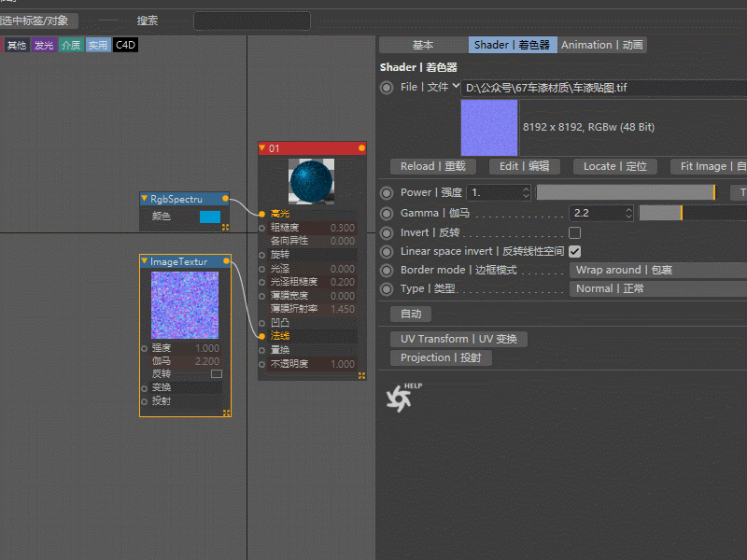This screenshot has height=560, width=747.
Task: Open the File | 文件 dropdown arrow
Action: click(456, 86)
